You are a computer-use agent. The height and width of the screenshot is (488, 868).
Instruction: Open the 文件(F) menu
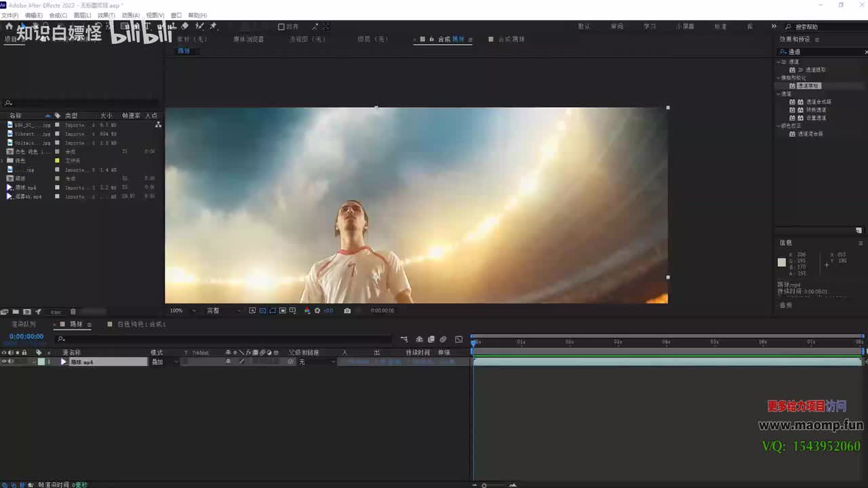(9, 15)
